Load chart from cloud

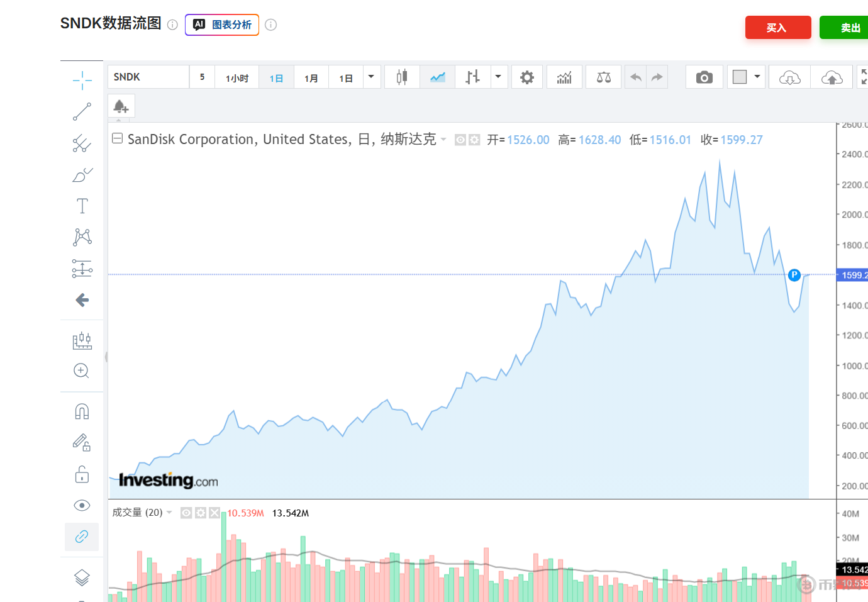(x=789, y=77)
